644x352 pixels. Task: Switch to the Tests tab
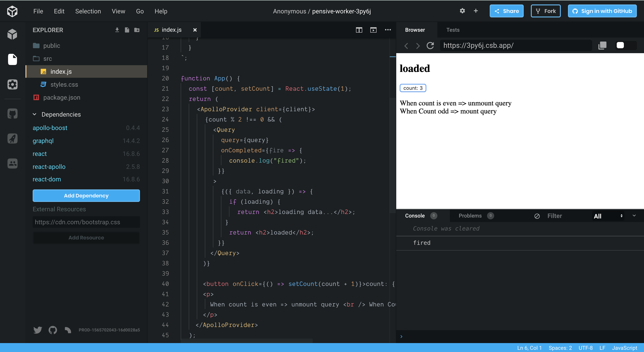453,30
